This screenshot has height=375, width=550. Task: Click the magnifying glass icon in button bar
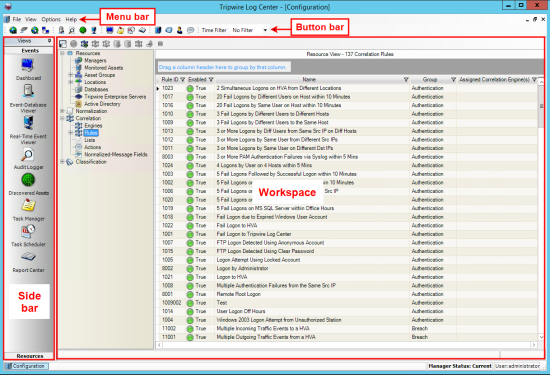(x=72, y=30)
